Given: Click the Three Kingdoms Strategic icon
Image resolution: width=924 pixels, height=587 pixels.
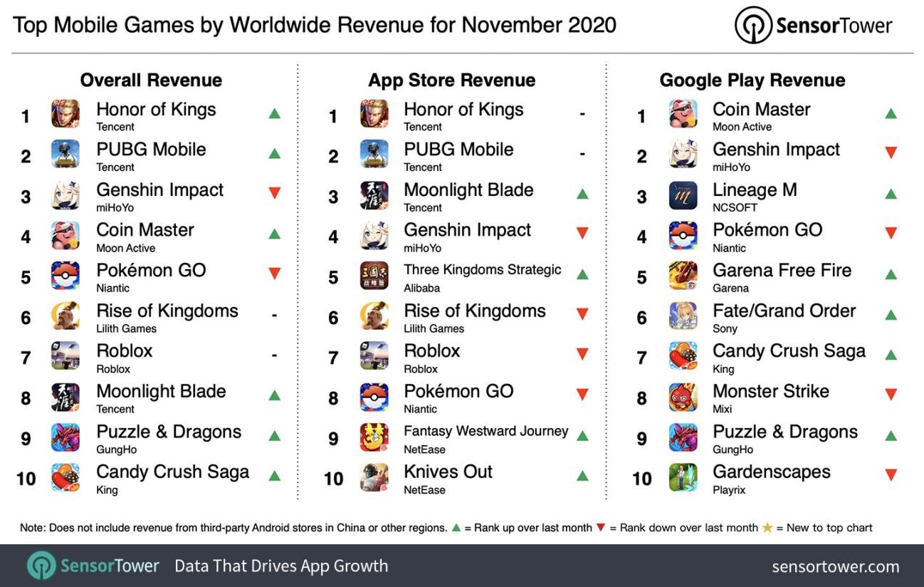Looking at the screenshot, I should (374, 276).
